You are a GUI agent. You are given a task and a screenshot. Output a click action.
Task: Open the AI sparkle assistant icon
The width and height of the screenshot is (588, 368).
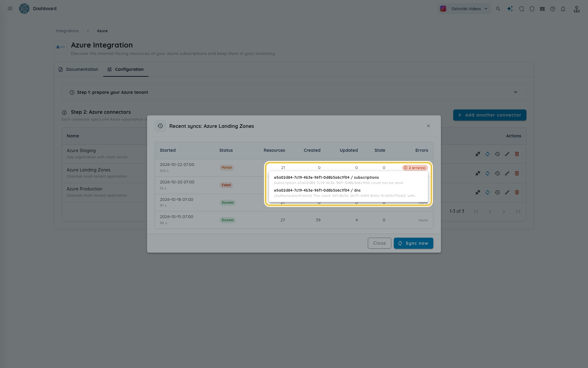510,9
